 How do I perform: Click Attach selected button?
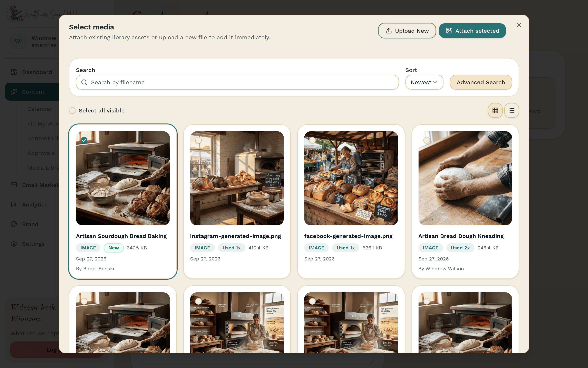(x=472, y=31)
